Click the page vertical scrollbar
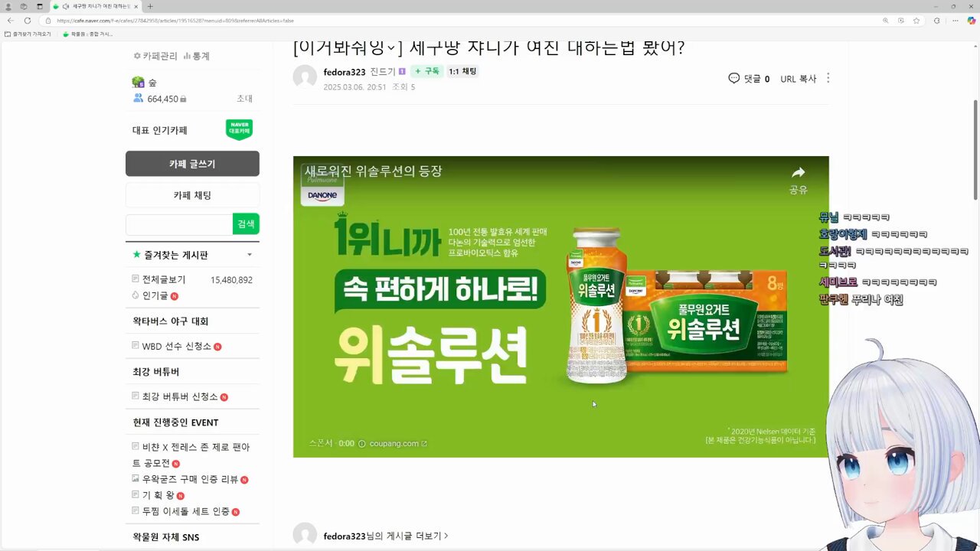This screenshot has width=980, height=551. tap(975, 149)
